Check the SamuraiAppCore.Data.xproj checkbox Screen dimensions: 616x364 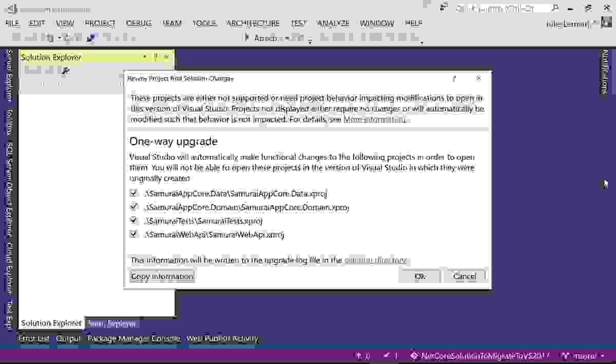pyautogui.click(x=134, y=193)
